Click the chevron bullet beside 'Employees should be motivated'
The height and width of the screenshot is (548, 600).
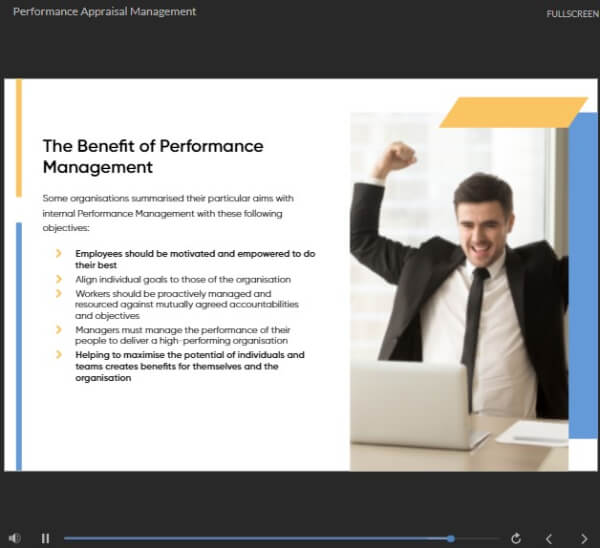59,254
